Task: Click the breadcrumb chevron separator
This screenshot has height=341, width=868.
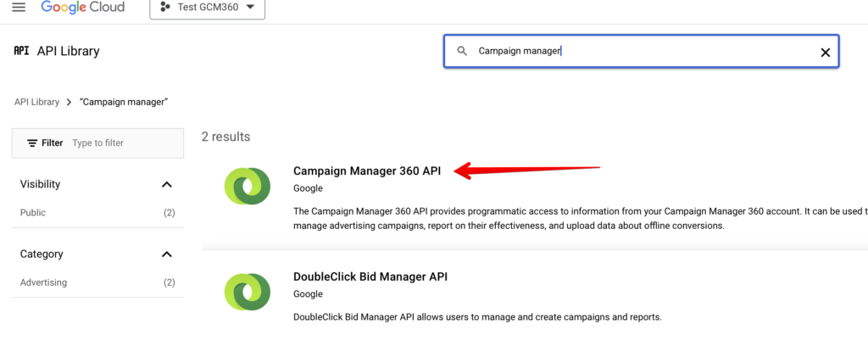Action: click(x=69, y=102)
